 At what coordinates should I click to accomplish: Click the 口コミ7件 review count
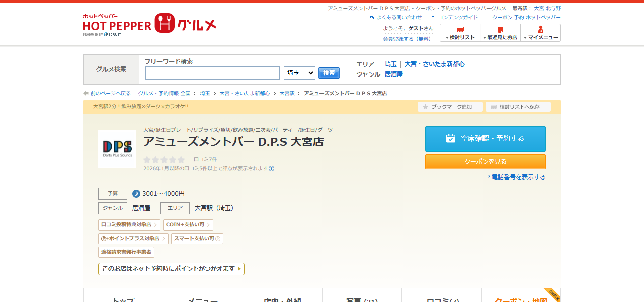tap(205, 159)
